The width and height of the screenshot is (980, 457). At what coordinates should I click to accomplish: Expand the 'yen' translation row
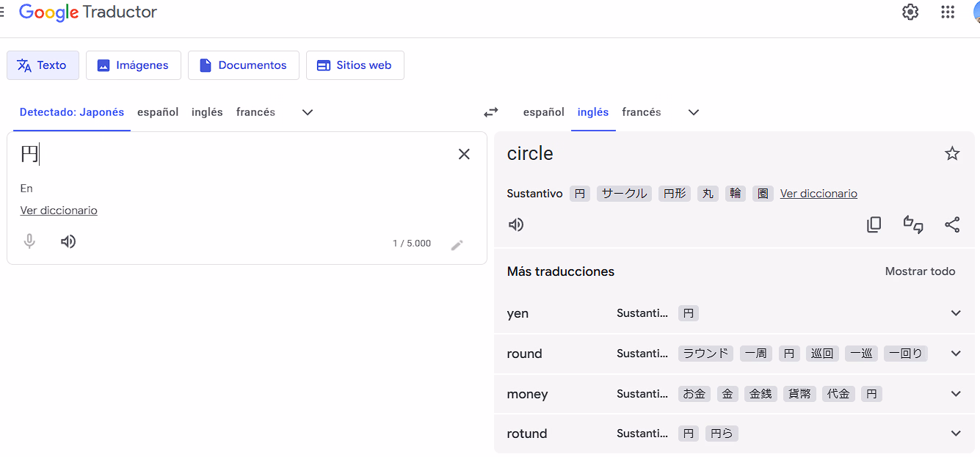tap(956, 313)
